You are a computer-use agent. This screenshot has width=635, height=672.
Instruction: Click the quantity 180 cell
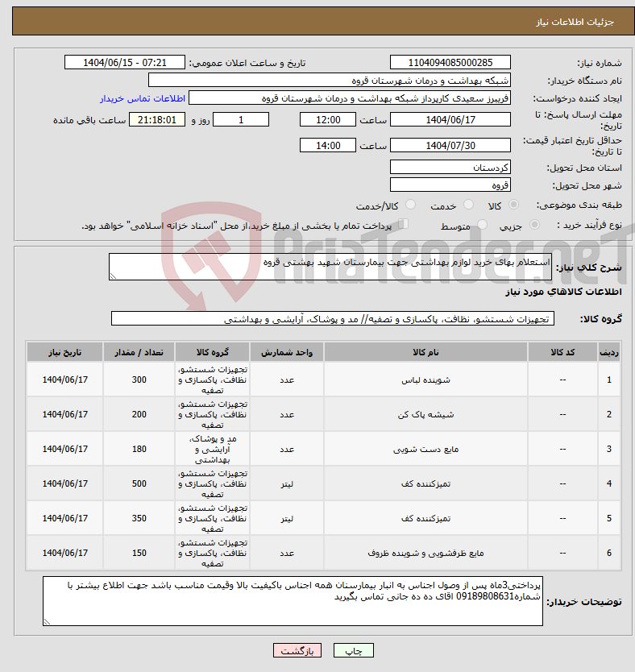coord(139,449)
